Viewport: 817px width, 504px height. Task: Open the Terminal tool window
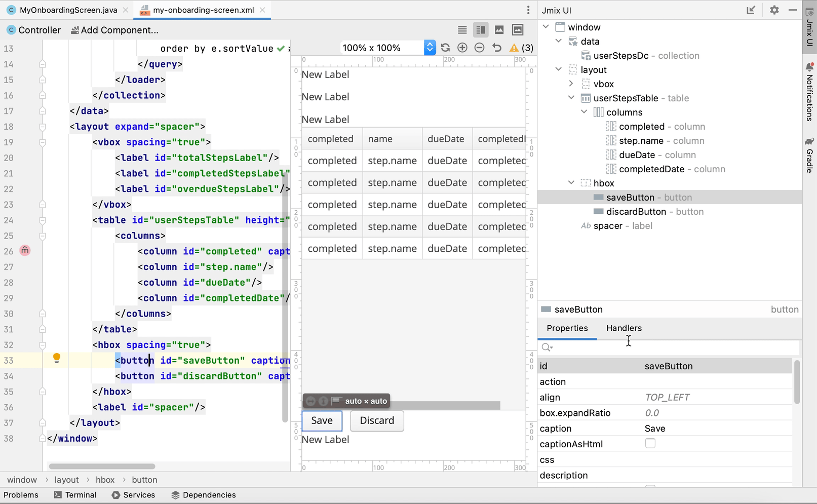point(75,495)
